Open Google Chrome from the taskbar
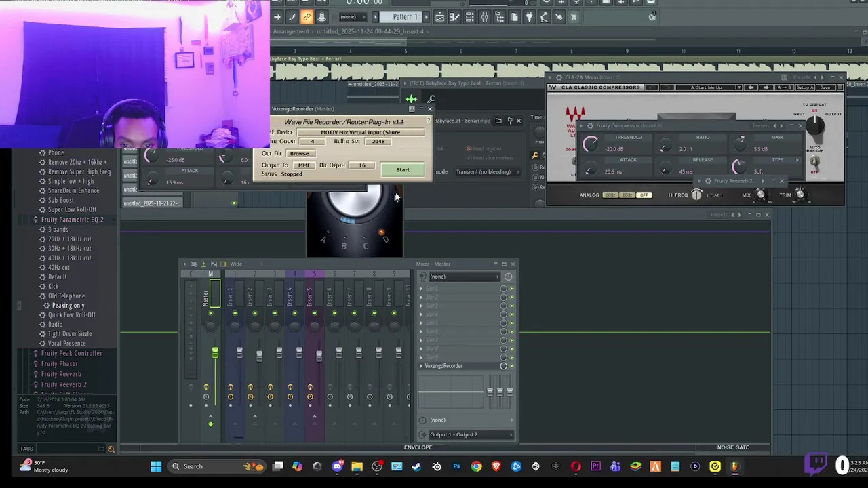Screen dimensions: 868x488 pyautogui.click(x=477, y=466)
